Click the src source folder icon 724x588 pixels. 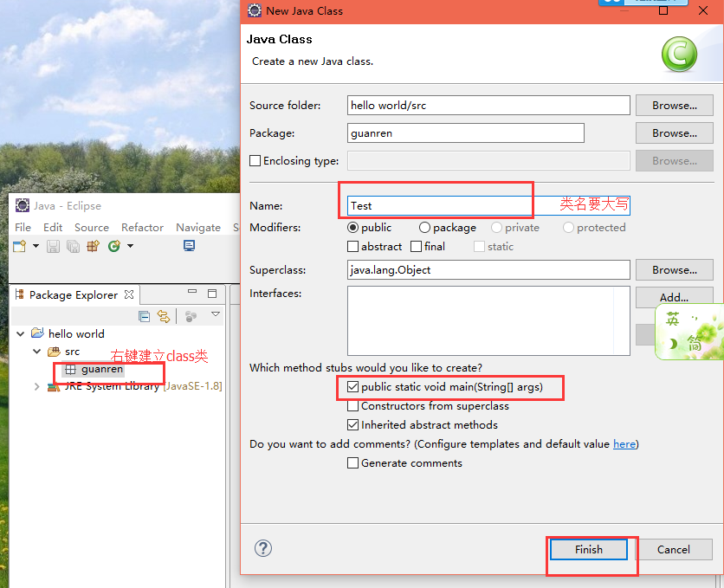coord(54,352)
